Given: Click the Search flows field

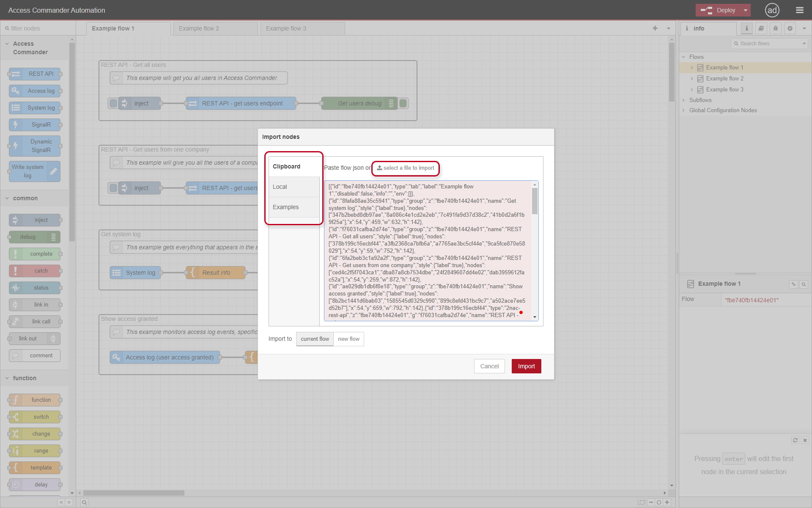Looking at the screenshot, I should [769, 44].
